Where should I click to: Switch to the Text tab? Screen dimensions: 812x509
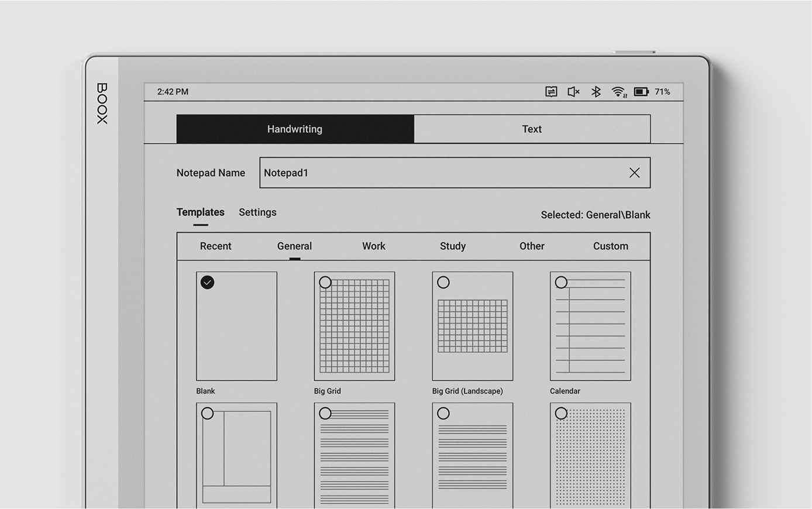click(x=532, y=129)
